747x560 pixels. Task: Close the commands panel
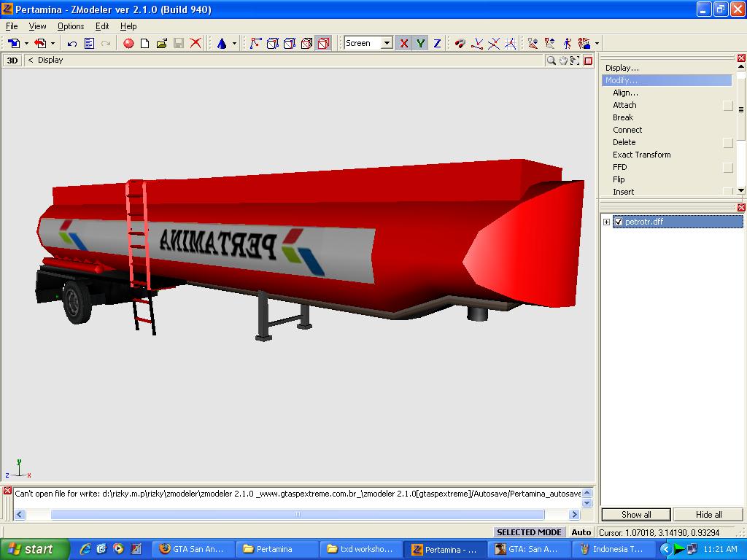coord(741,58)
